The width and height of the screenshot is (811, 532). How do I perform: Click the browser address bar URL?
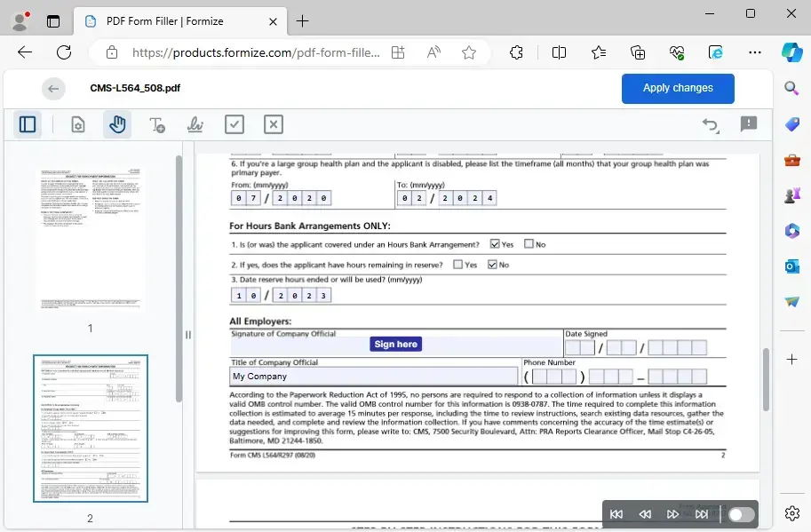256,52
